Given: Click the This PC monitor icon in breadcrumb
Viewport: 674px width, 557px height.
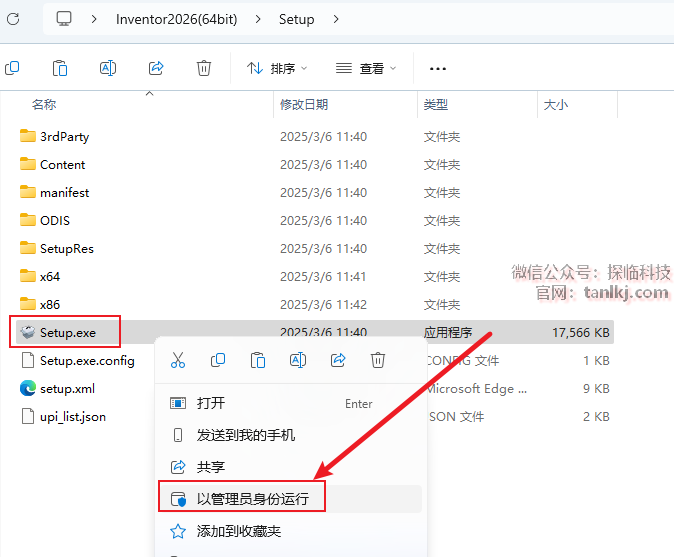Looking at the screenshot, I should [x=64, y=18].
